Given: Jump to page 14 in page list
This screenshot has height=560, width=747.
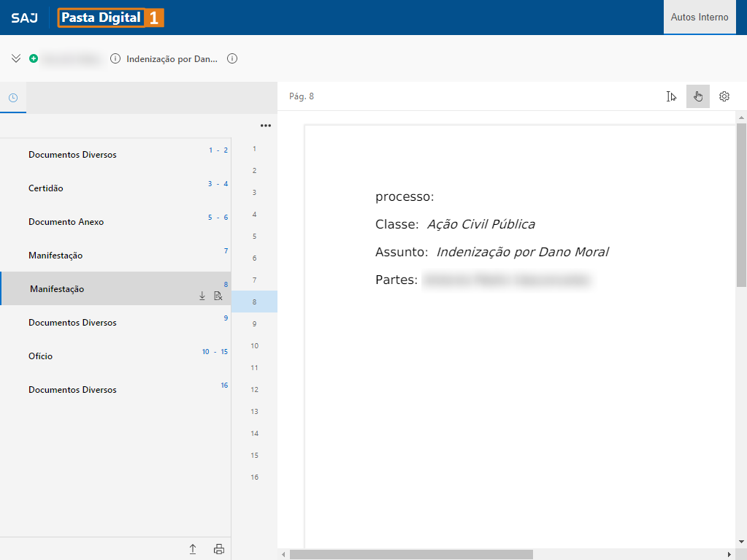Looking at the screenshot, I should [x=254, y=434].
